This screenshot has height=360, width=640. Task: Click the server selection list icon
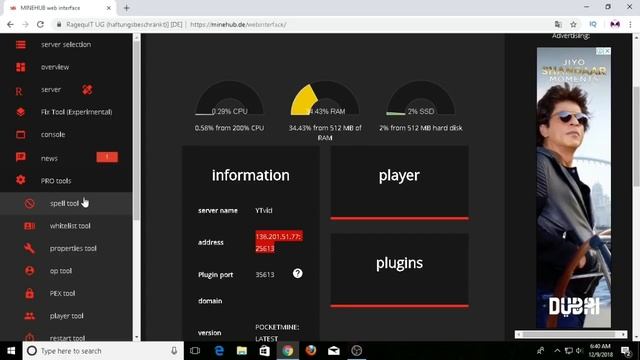[x=20, y=44]
